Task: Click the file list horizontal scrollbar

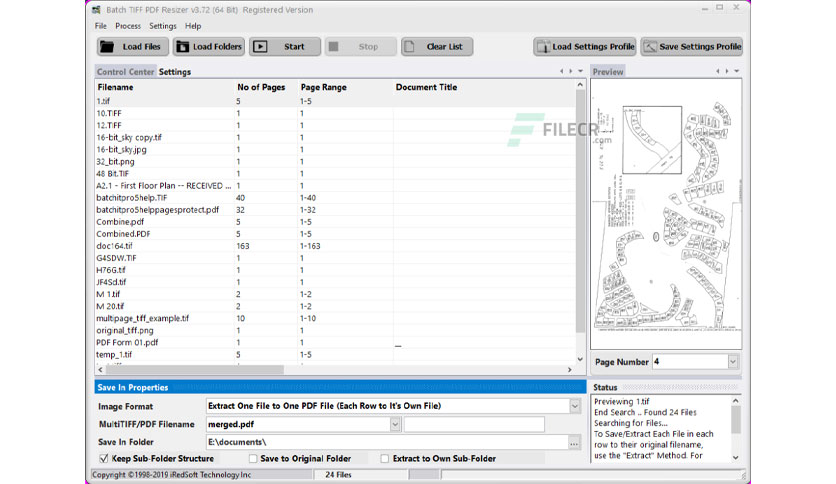Action: [195, 369]
